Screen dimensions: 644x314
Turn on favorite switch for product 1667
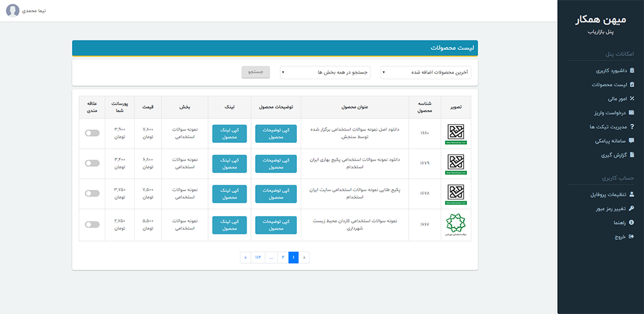[92, 225]
